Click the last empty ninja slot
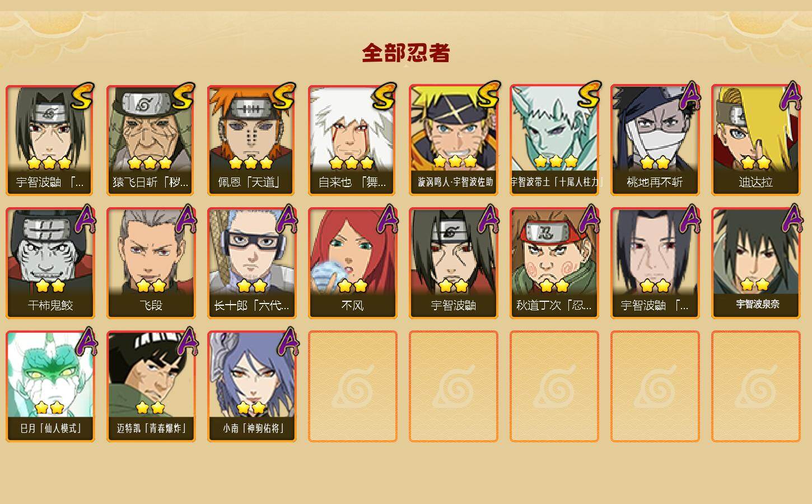Screen dimensions: 812x504 755,386
